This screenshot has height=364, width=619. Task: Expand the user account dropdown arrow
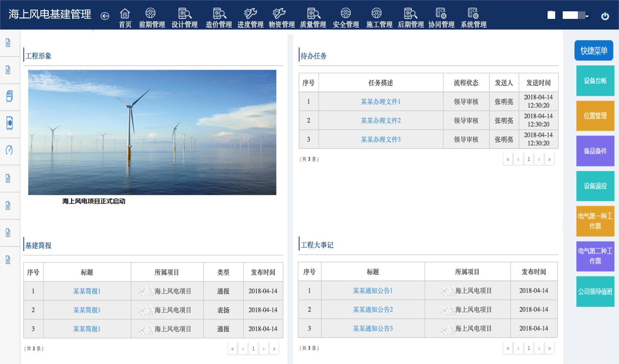click(x=587, y=16)
